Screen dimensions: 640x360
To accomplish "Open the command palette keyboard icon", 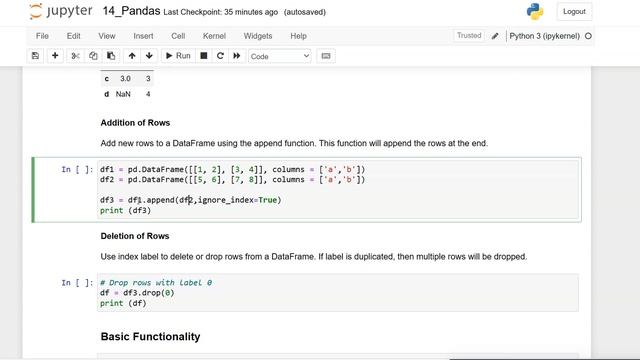I will coord(326,56).
